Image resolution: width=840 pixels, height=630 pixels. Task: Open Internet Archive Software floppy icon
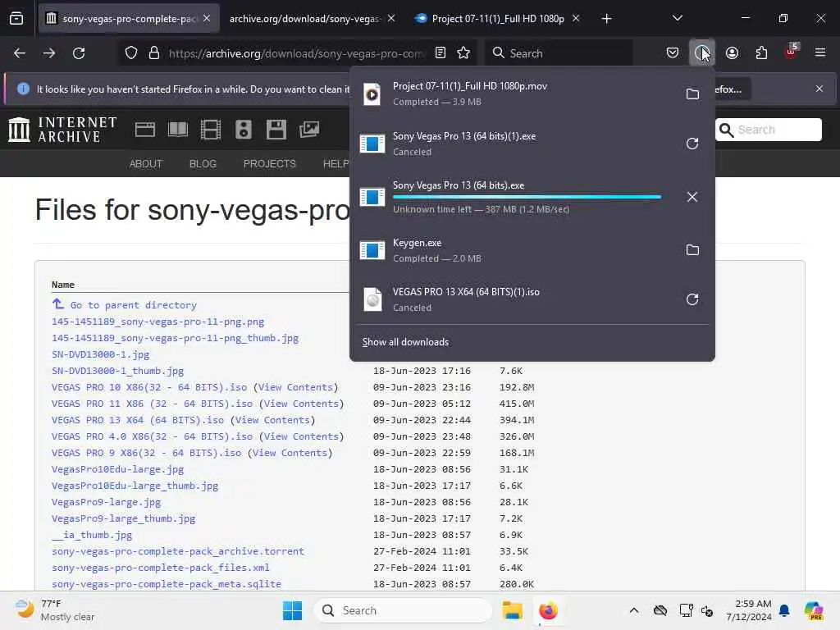point(276,130)
